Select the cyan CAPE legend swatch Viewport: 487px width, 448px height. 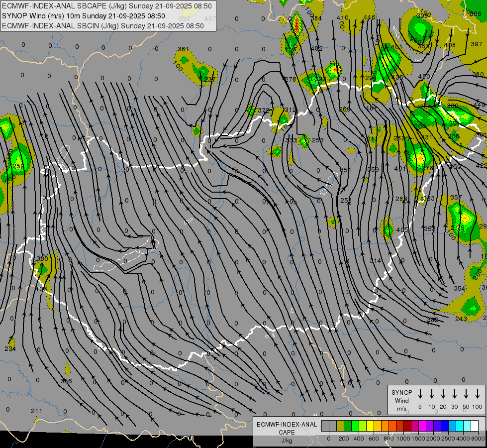point(459,426)
